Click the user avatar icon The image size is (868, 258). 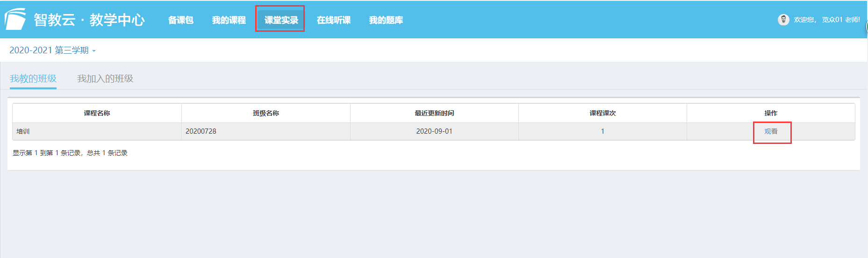click(783, 20)
